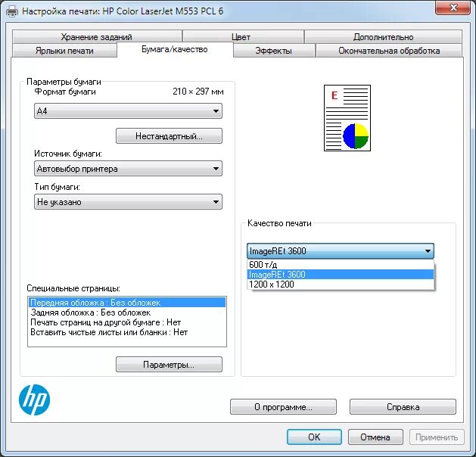The width and height of the screenshot is (476, 457).
Task: Select Задняя обложка : Без обложек row
Action: click(x=127, y=312)
